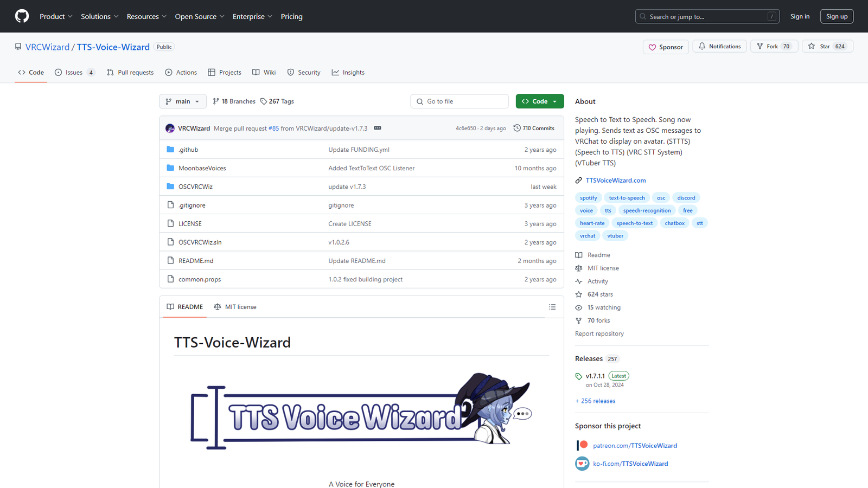Select the Security tab
The height and width of the screenshot is (488, 868).
click(304, 73)
